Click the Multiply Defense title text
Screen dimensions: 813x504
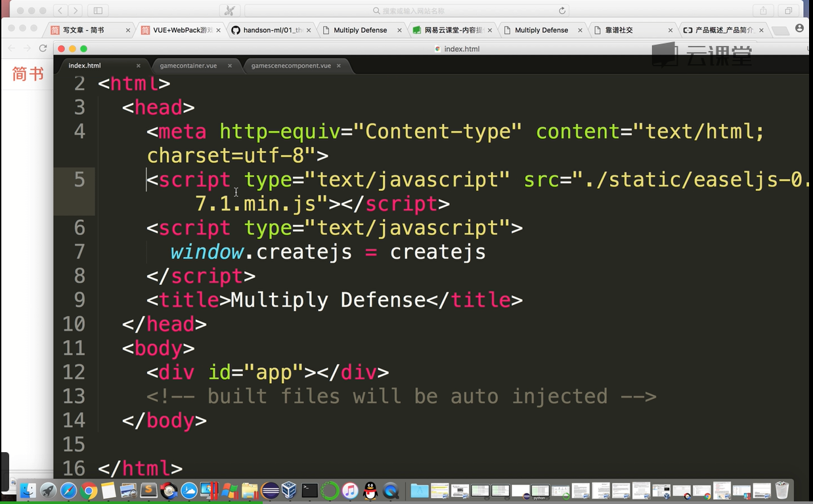click(328, 300)
